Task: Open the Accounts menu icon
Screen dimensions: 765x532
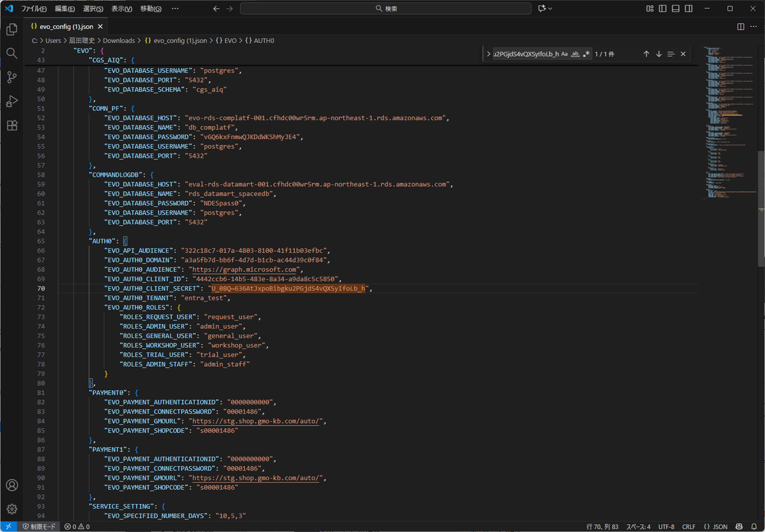Action: click(12, 485)
